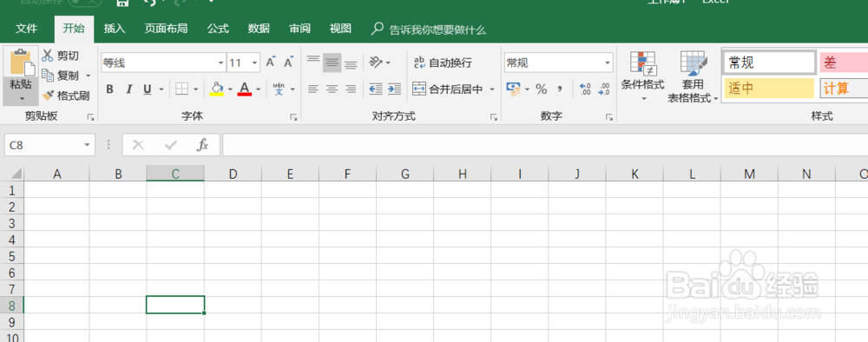Open the borders dropdown arrow
This screenshot has height=342, width=868.
(195, 89)
